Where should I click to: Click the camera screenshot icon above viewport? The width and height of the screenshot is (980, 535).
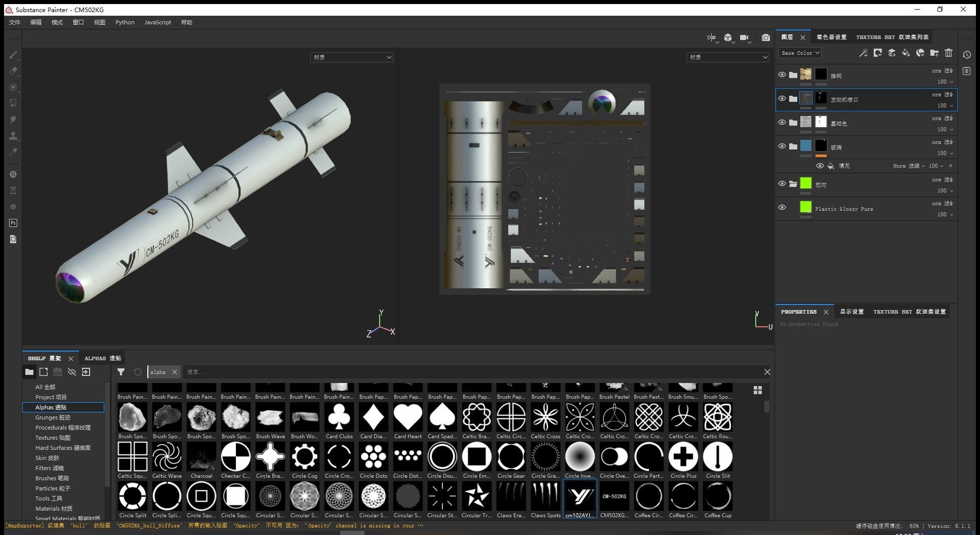pos(765,37)
